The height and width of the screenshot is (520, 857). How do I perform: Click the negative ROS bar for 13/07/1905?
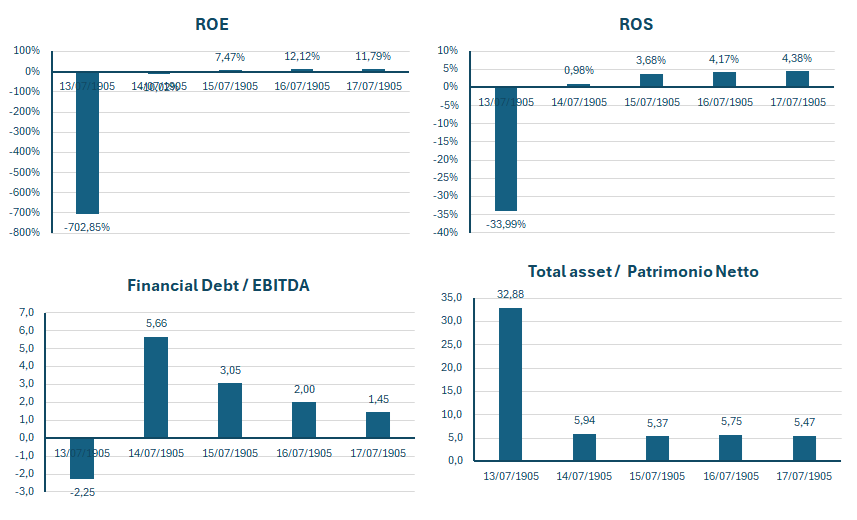pyautogui.click(x=506, y=149)
